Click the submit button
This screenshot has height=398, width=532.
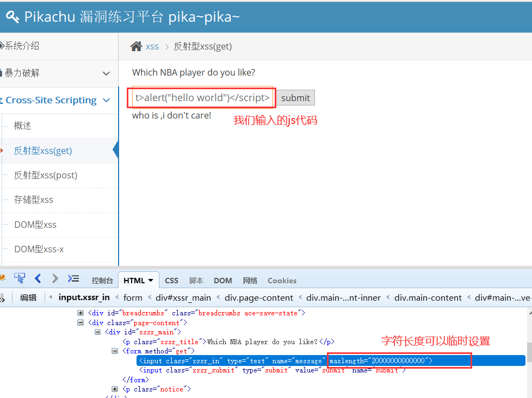coord(295,98)
